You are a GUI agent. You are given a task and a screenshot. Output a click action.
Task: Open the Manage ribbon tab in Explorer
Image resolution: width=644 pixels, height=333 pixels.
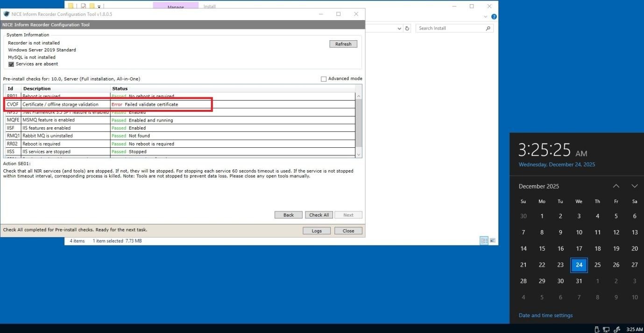[176, 7]
